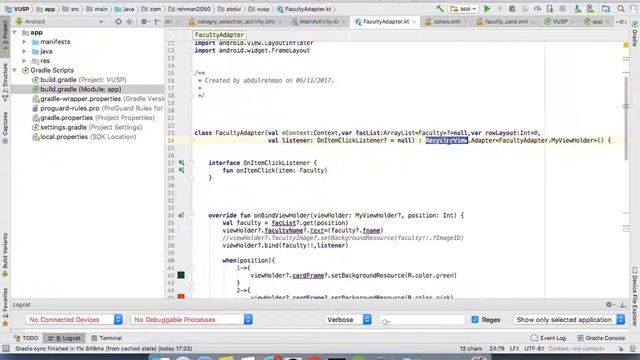The image size is (640, 360).
Task: Click tool window toggle icon in status bar
Action: [x=6, y=348]
